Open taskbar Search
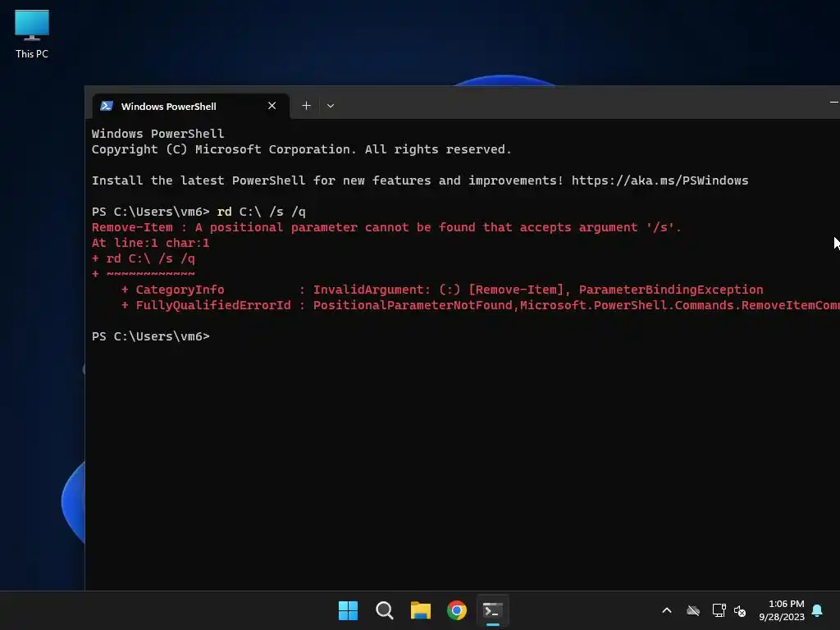The width and height of the screenshot is (840, 630). pyautogui.click(x=384, y=610)
